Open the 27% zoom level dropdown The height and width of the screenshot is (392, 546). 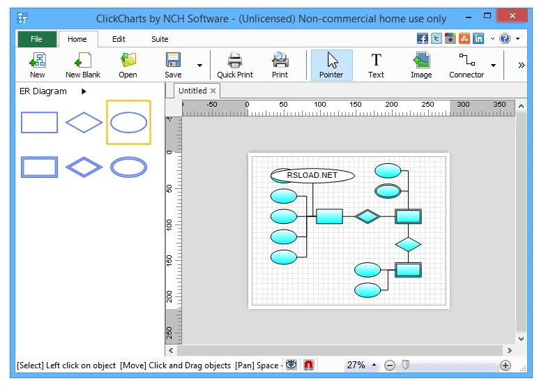pos(374,365)
